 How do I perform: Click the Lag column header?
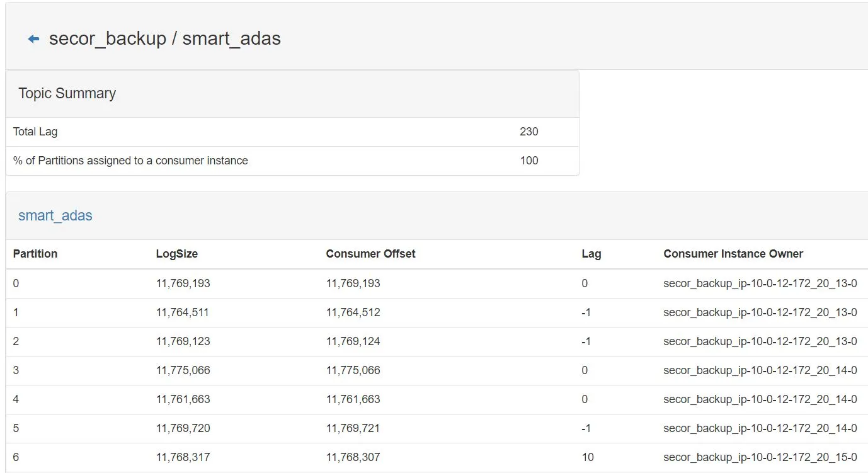pyautogui.click(x=591, y=254)
